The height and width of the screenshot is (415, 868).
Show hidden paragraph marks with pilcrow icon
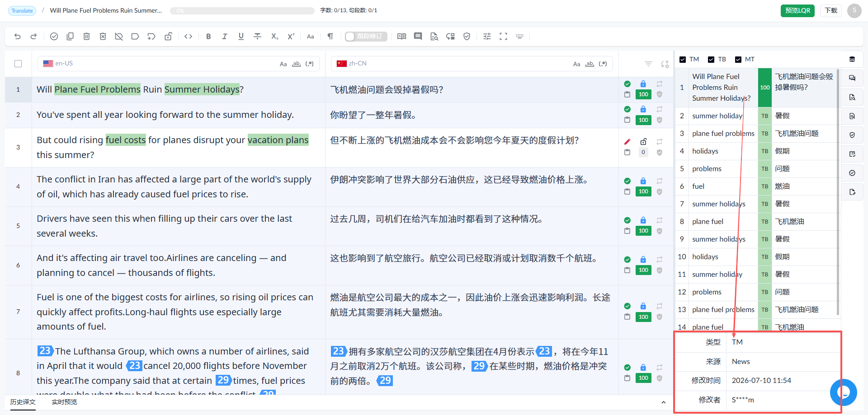point(330,37)
